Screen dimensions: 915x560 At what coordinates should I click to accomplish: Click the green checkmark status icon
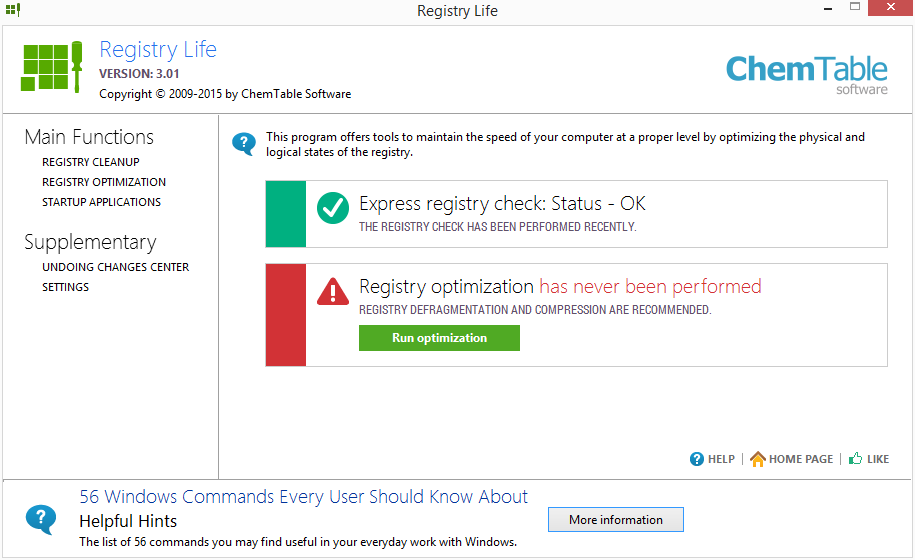[333, 208]
